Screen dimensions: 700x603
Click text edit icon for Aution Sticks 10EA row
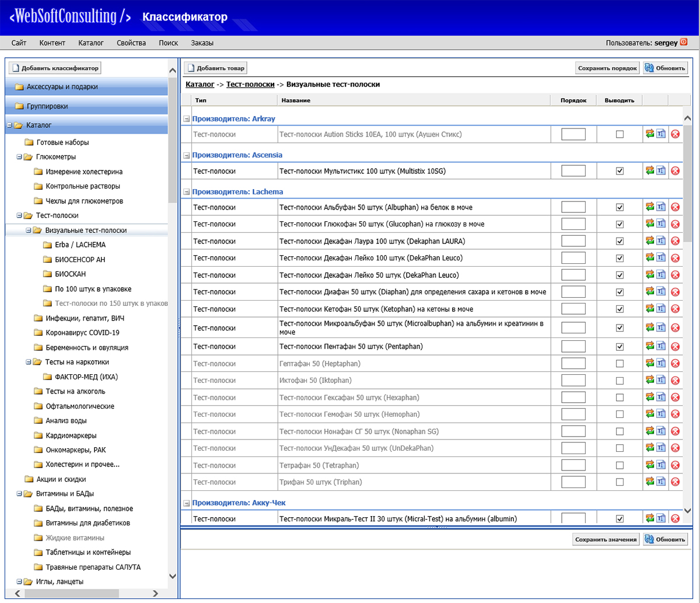coord(661,134)
